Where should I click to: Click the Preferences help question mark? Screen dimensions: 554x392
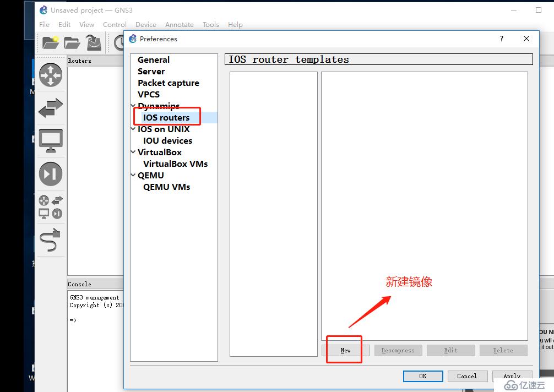(x=501, y=39)
